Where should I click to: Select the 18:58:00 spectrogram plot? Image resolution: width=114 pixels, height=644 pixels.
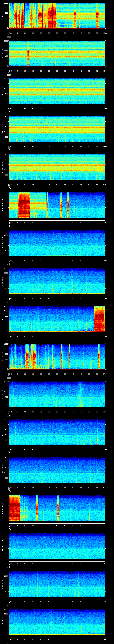point(57,432)
